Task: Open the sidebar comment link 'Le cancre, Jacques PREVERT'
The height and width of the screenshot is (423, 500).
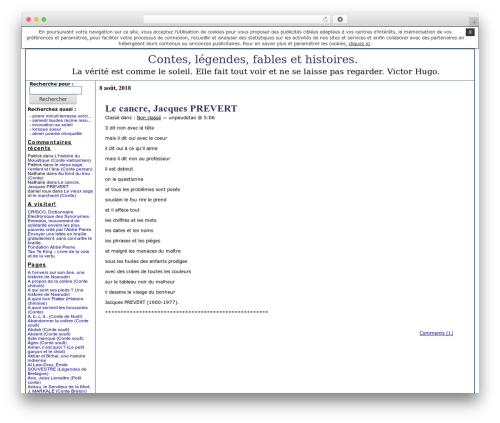Action: coord(53,184)
